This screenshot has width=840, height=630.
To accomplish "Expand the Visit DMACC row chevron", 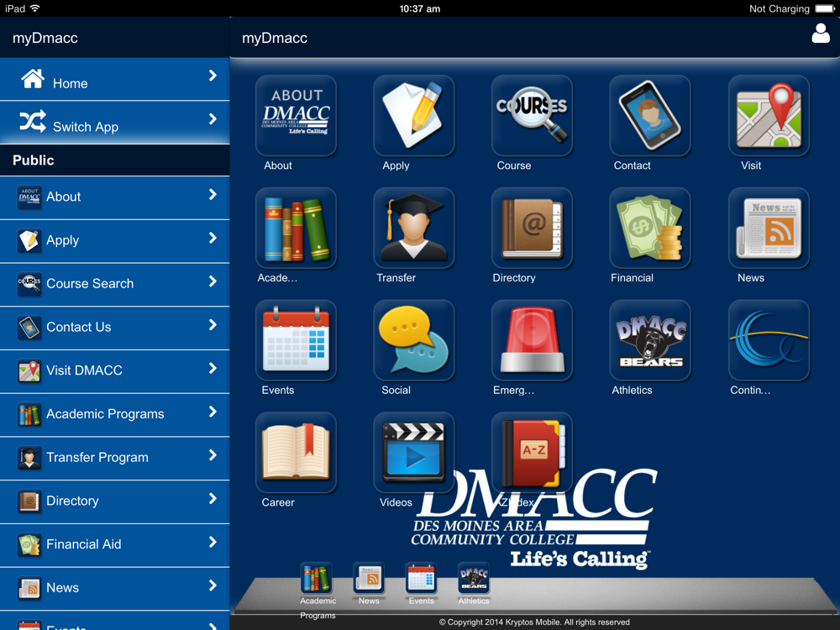I will pos(213,368).
